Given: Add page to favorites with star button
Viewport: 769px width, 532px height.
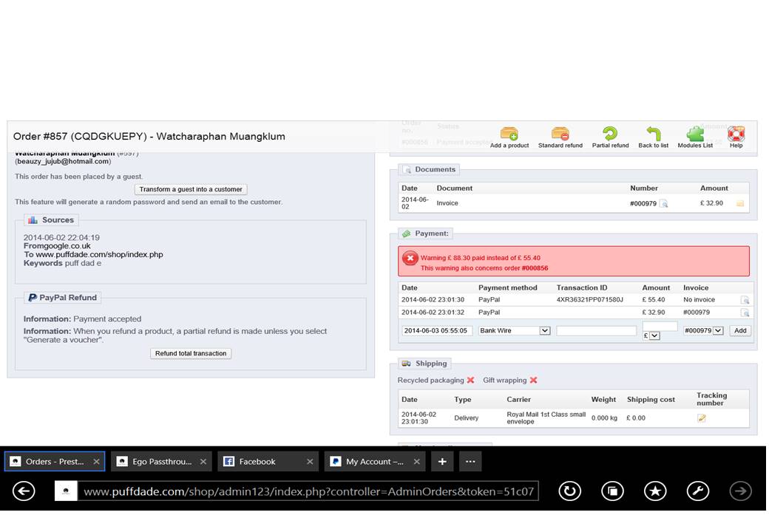Looking at the screenshot, I should click(654, 491).
